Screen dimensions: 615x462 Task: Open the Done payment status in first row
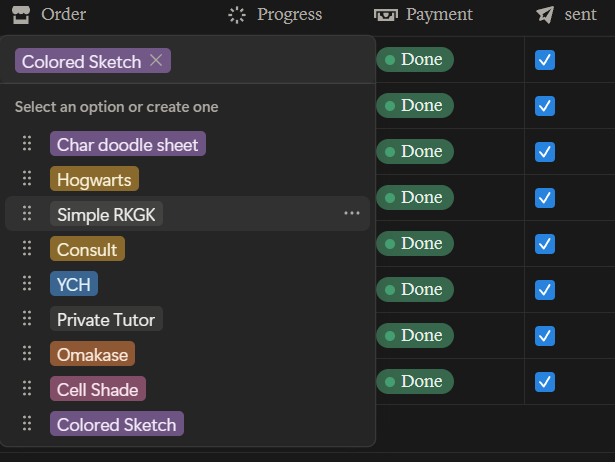(415, 60)
